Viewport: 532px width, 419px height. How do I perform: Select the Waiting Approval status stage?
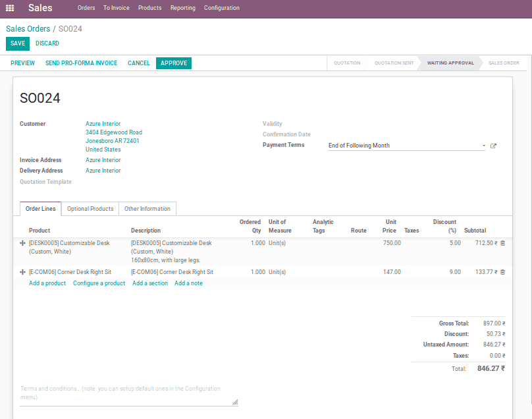tap(450, 63)
